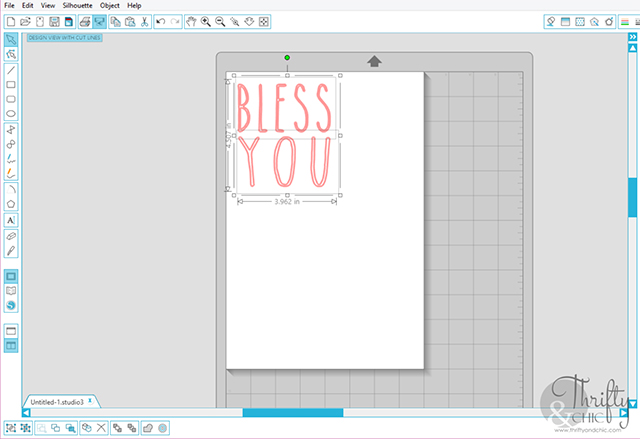The height and width of the screenshot is (439, 640).
Task: Select the Pan hand tool
Action: (191, 22)
